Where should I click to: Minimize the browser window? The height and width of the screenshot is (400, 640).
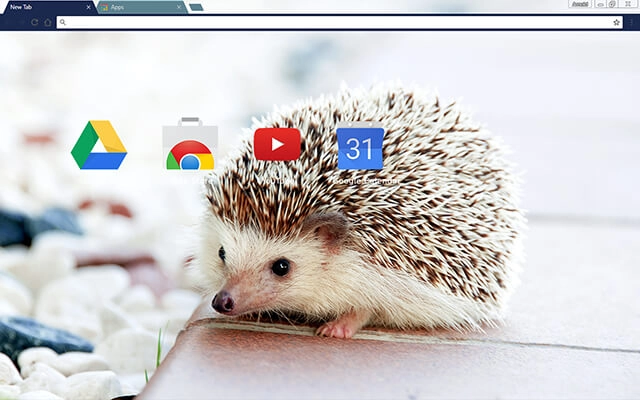pos(600,4)
